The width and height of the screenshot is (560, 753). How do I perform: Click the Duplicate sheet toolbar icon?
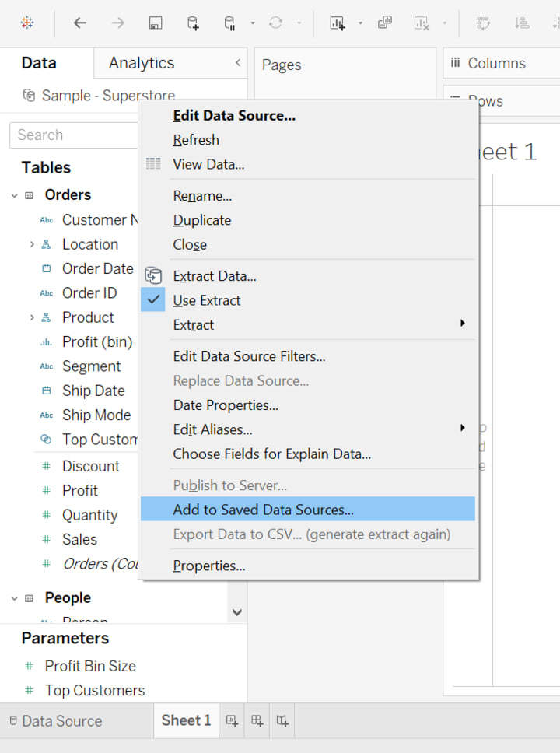[x=384, y=23]
